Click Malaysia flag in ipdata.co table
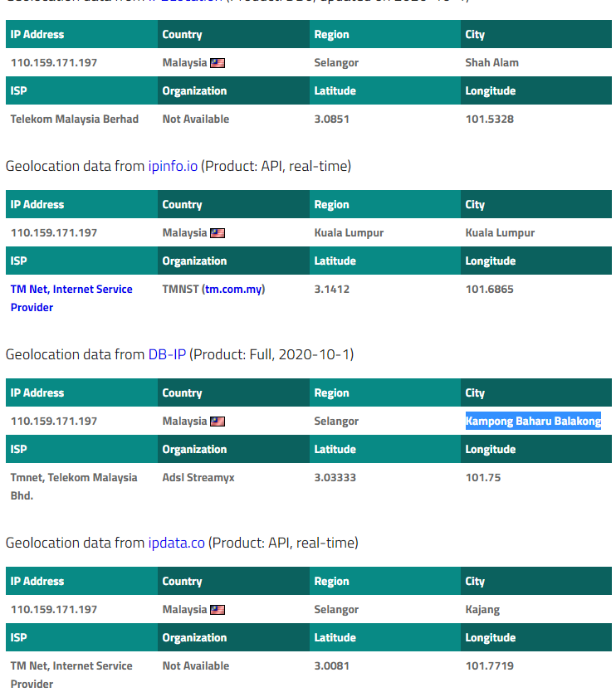 click(x=218, y=610)
